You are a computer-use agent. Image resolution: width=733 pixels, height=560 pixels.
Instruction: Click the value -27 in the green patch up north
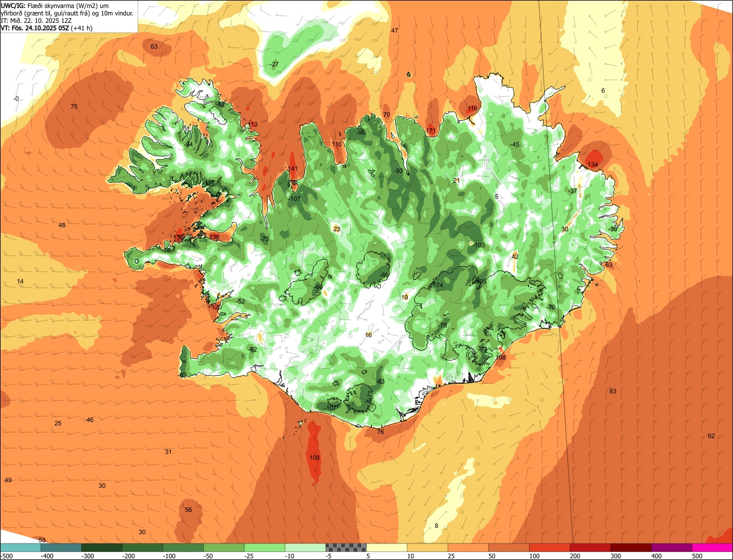click(274, 64)
